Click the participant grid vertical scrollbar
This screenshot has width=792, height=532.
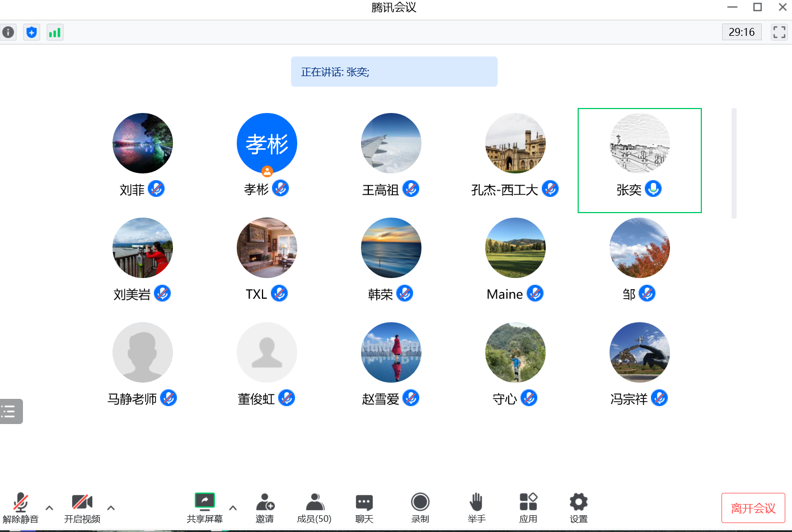(734, 163)
